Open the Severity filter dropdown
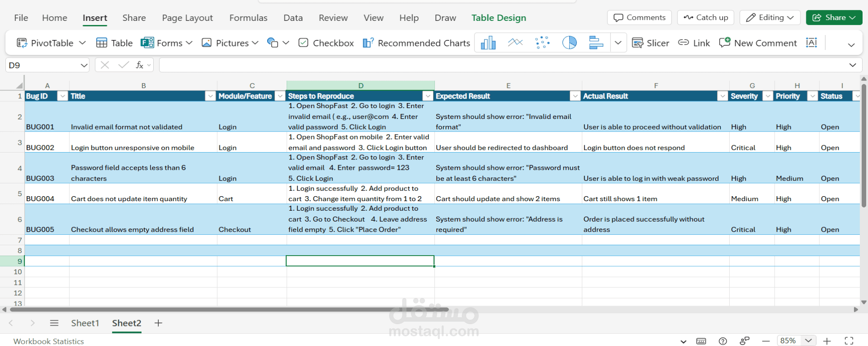Screen dimensions: 868x346 pos(768,96)
